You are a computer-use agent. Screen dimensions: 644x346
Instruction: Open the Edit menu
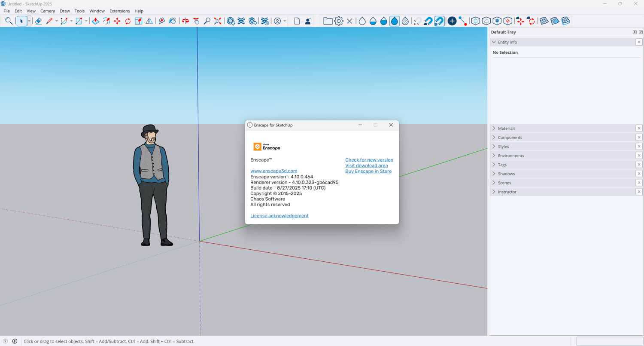tap(18, 11)
